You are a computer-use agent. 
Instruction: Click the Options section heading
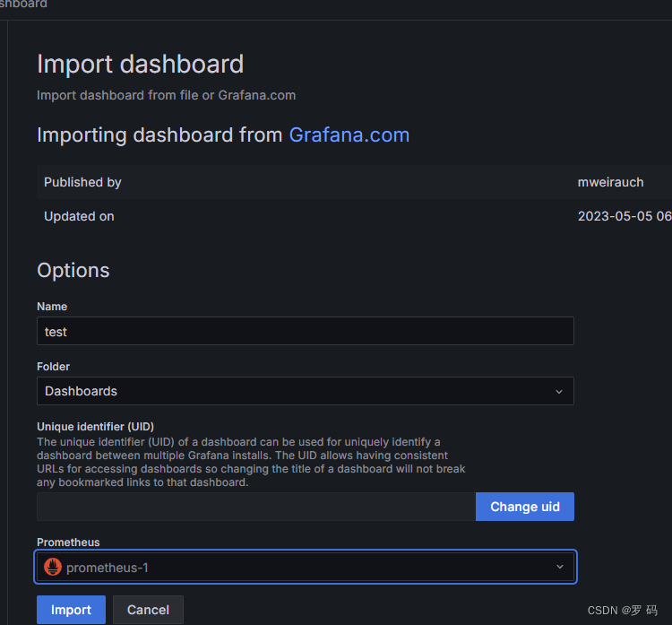tap(73, 270)
